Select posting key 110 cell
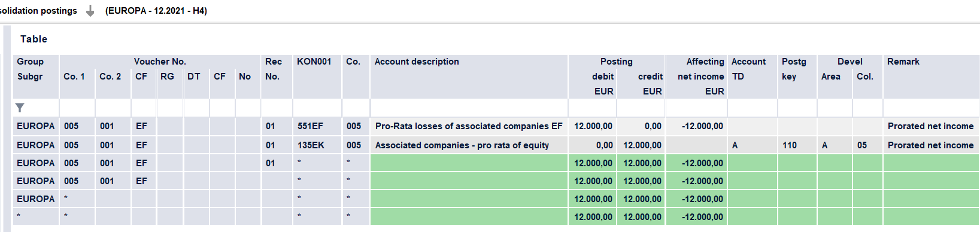 point(797,145)
